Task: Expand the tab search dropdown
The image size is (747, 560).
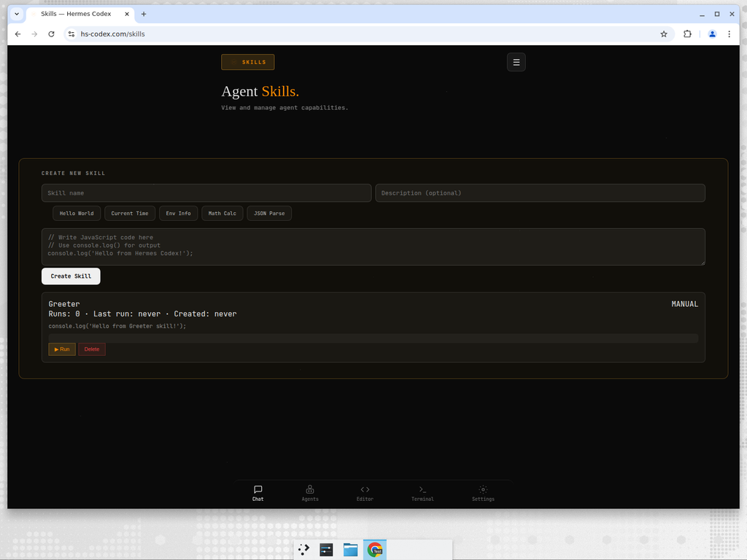Action: tap(17, 14)
